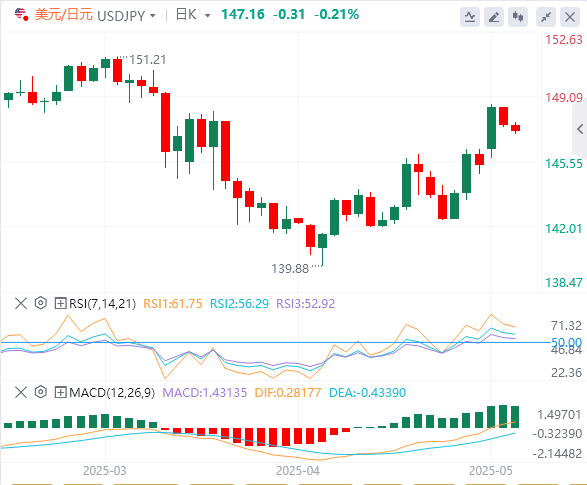Toggle the MACD plus expand box
587x485 pixels.
point(60,392)
